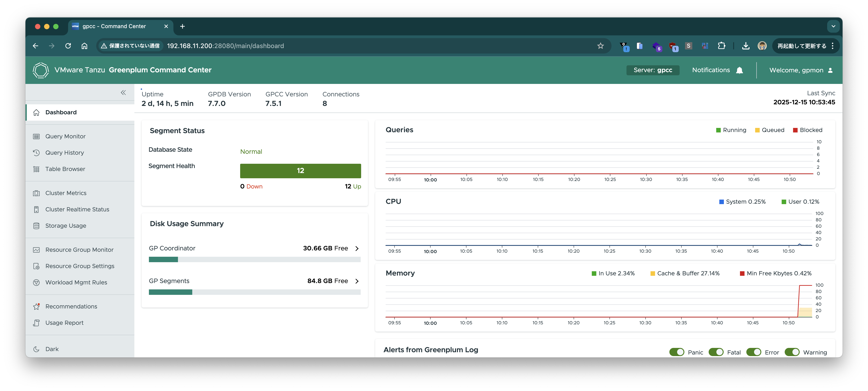
Task: Click the green Segment Health bar
Action: 300,171
